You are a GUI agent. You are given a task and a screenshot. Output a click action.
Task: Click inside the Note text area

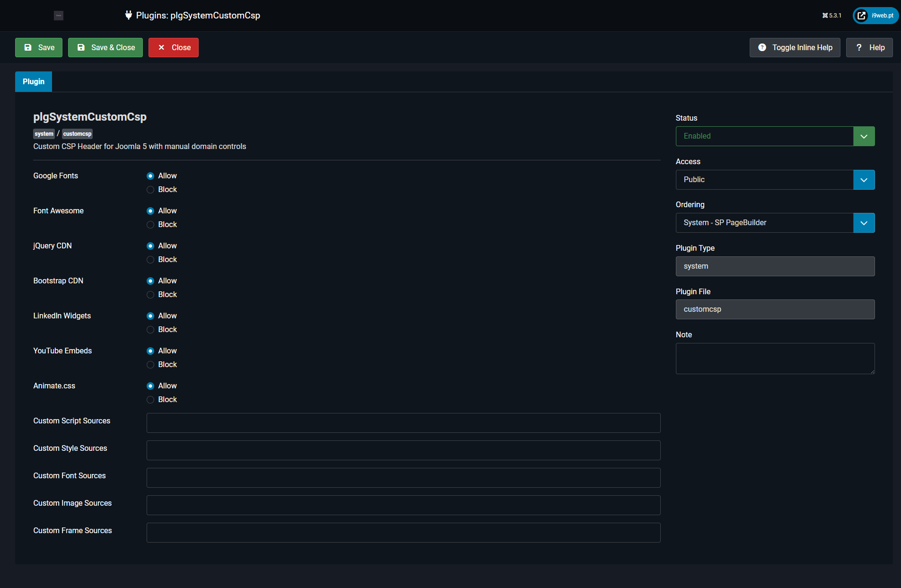tap(775, 358)
